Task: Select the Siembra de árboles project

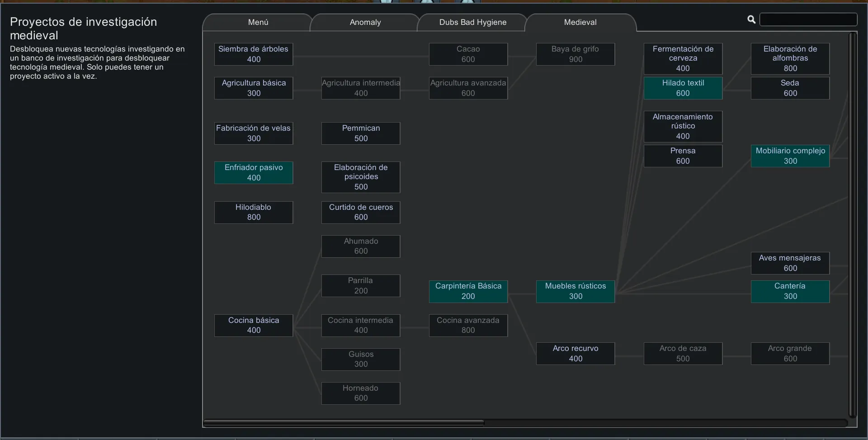Action: click(253, 54)
